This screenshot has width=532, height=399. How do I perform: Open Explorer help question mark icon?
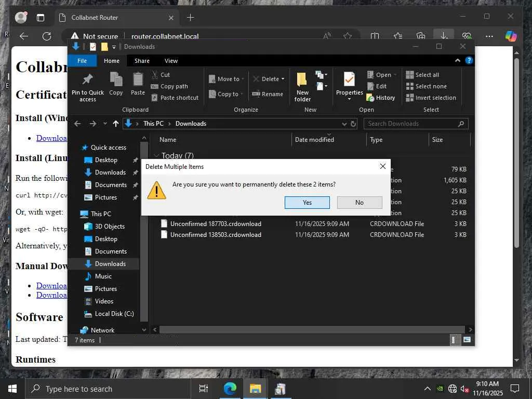[x=469, y=60]
